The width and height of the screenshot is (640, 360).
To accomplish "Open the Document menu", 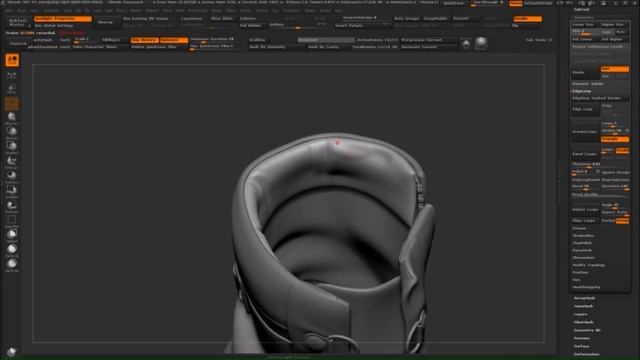I will pos(51,11).
